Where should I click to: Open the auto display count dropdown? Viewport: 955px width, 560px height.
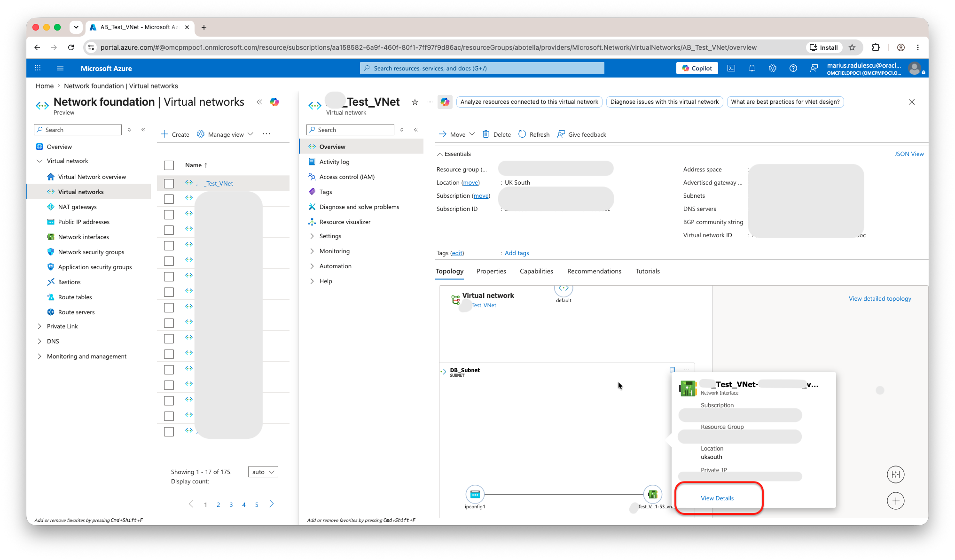point(263,472)
